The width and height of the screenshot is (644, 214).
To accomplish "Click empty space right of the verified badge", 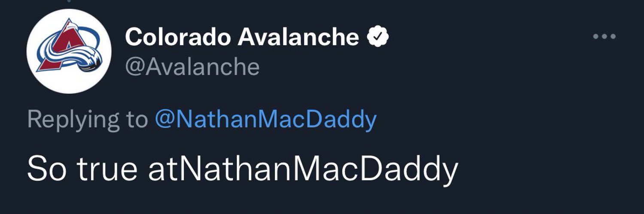I will click(489, 38).
